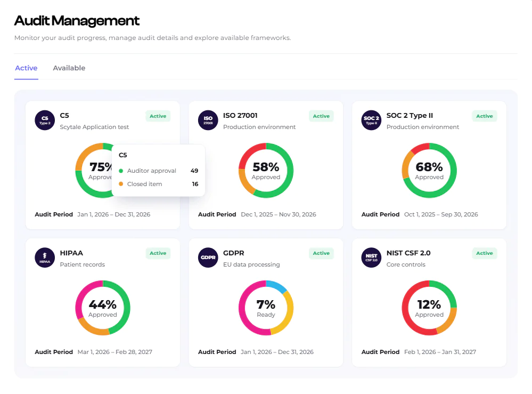Click the SOC 2 Type II framework icon
The width and height of the screenshot is (532, 394).
371,120
